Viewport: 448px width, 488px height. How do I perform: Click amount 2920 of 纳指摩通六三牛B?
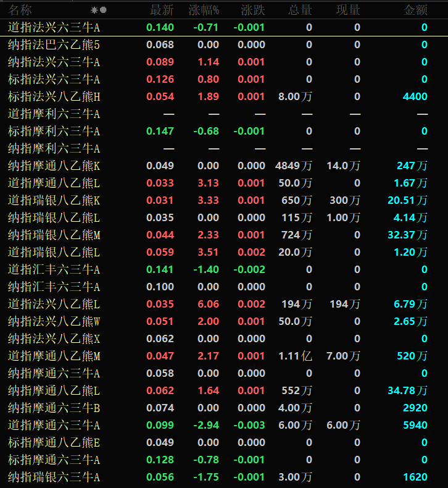415,408
